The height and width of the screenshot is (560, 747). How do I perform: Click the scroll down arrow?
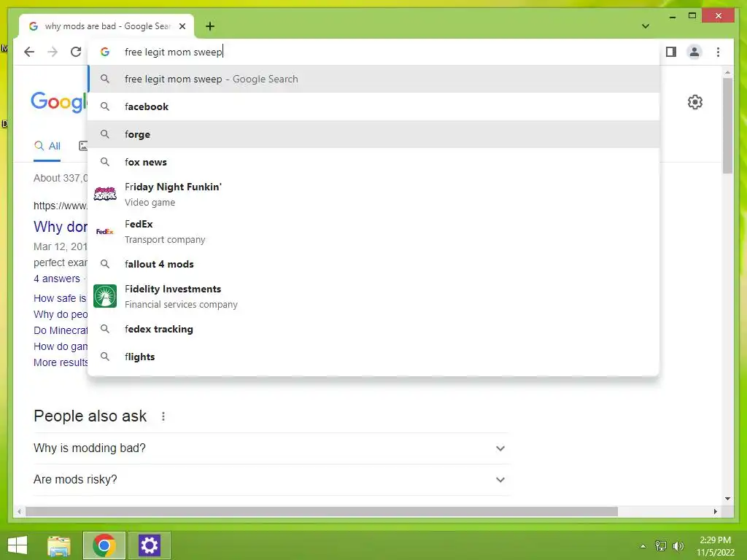click(727, 499)
